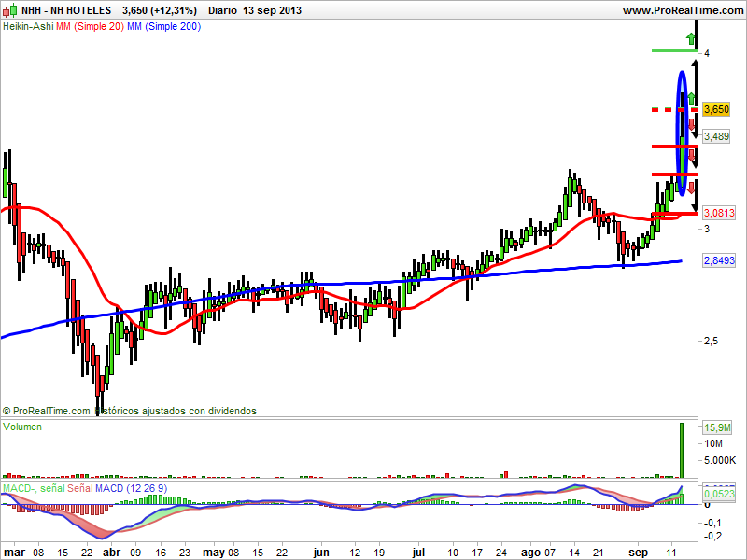Click the red 3,0813 moving average value
The height and width of the screenshot is (560, 747).
[719, 213]
